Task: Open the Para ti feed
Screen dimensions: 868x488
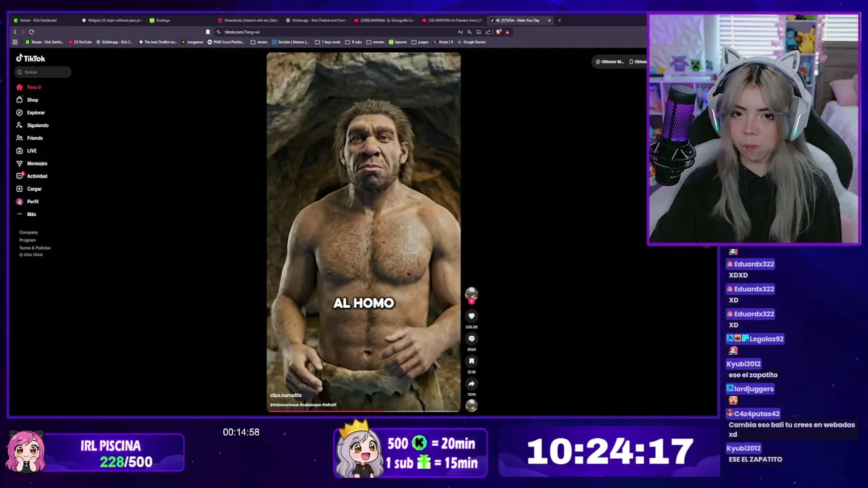Action: point(29,87)
